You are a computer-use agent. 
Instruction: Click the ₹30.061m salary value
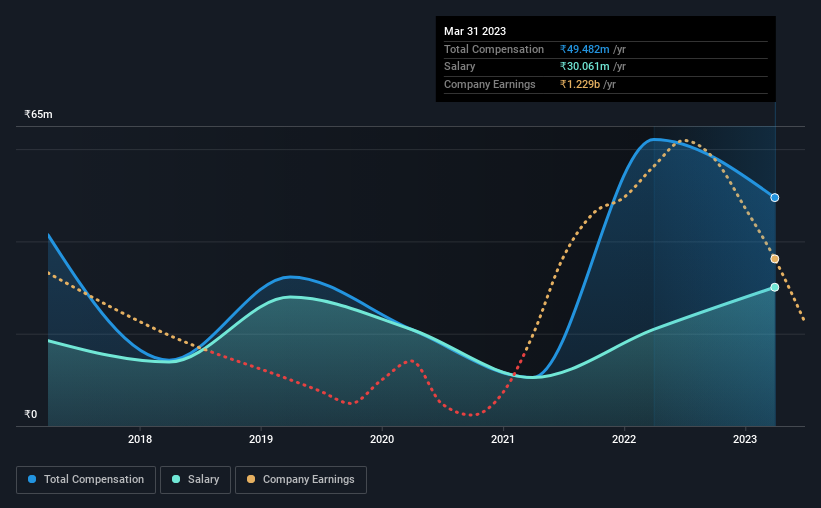coord(584,67)
